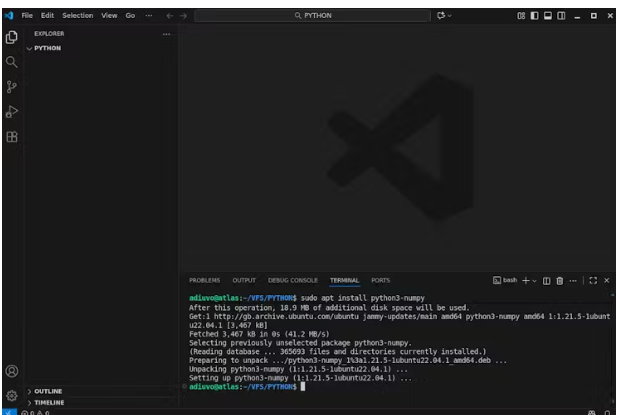Switch to the PROBLEMS tab
Screen dimensions: 620x415
coord(204,280)
